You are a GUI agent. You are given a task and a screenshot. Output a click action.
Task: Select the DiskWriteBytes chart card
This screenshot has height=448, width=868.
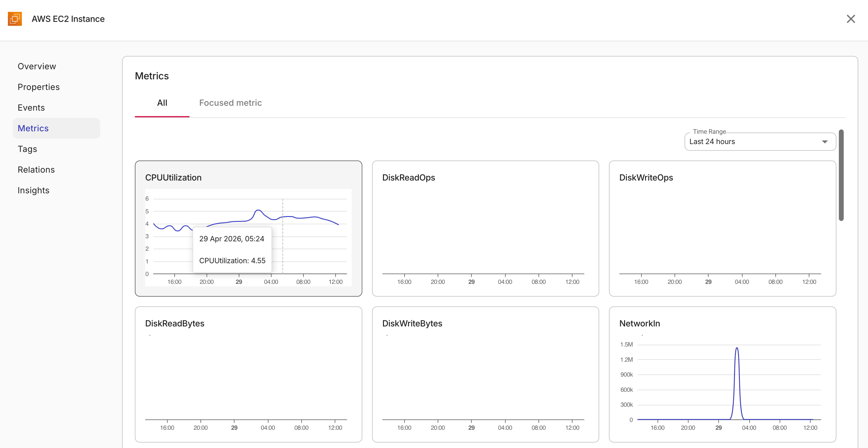(x=486, y=374)
